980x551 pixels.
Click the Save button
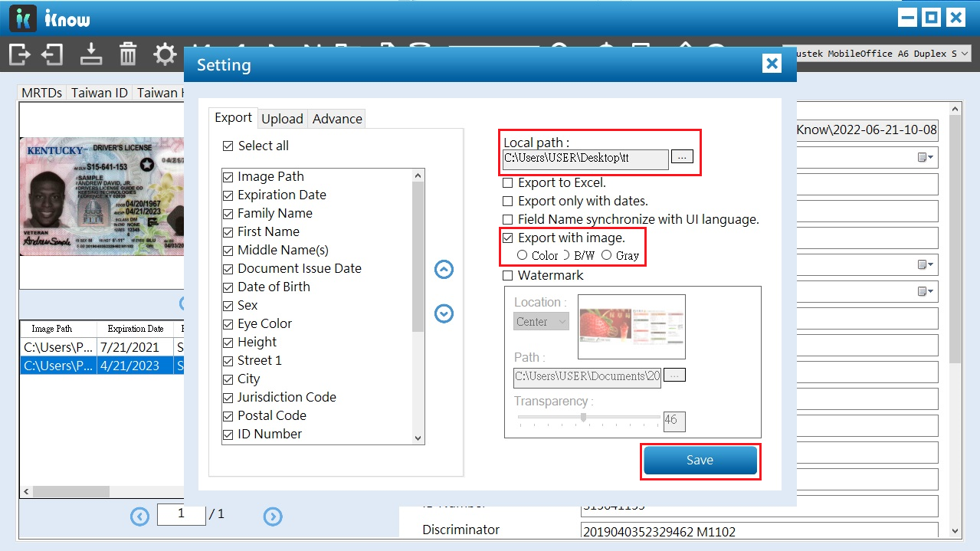coord(700,461)
